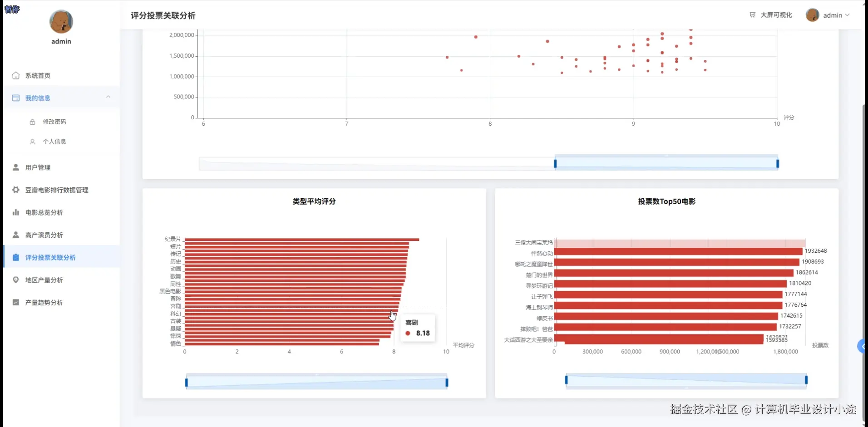Click the 黑色电影 axis label
The height and width of the screenshot is (427, 868).
(170, 291)
